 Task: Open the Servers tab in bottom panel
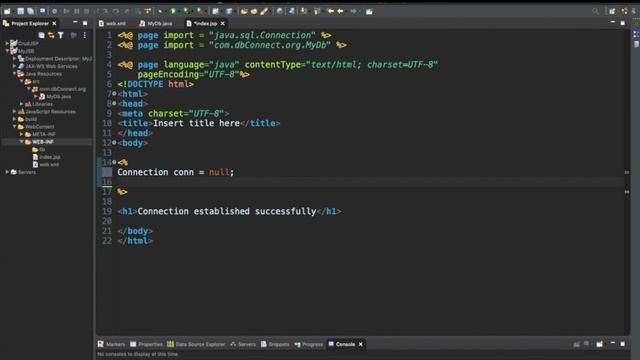[x=243, y=344]
